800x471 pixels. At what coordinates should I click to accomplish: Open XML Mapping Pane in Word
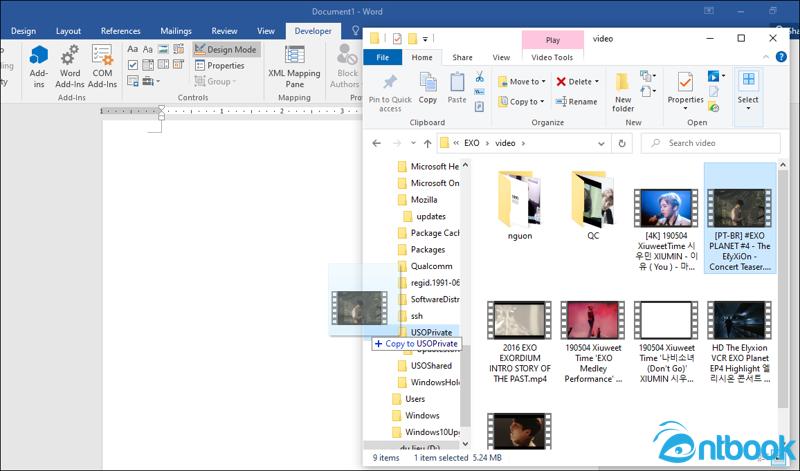click(x=294, y=66)
